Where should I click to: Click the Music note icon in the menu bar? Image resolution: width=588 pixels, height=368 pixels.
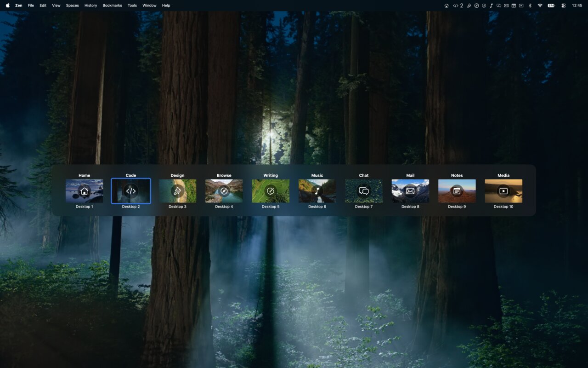(x=491, y=6)
